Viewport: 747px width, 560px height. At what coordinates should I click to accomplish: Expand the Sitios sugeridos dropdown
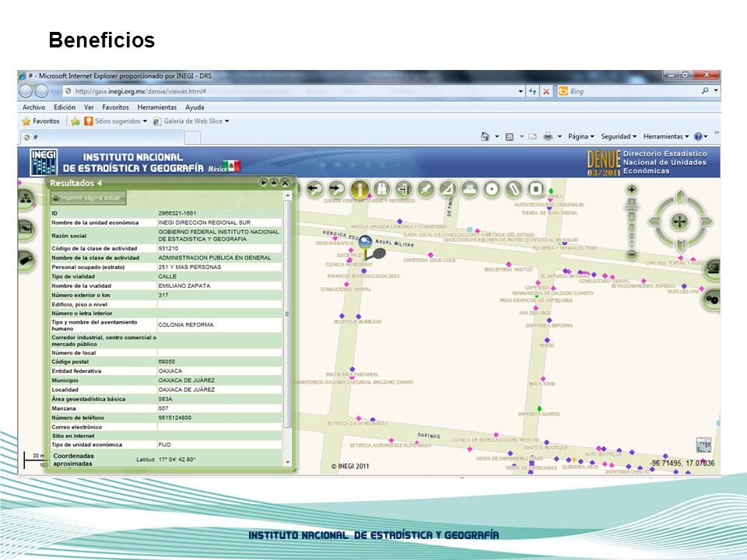click(145, 121)
